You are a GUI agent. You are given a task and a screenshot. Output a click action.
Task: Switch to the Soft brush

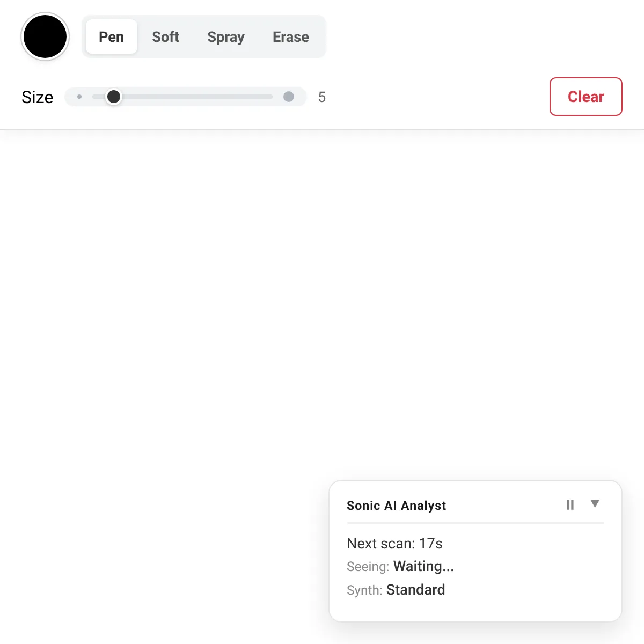(165, 36)
